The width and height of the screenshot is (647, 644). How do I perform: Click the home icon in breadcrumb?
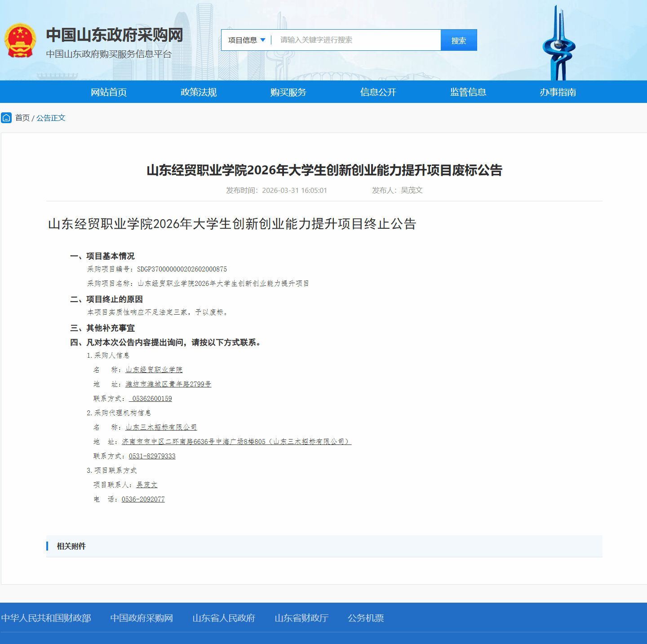pyautogui.click(x=6, y=118)
